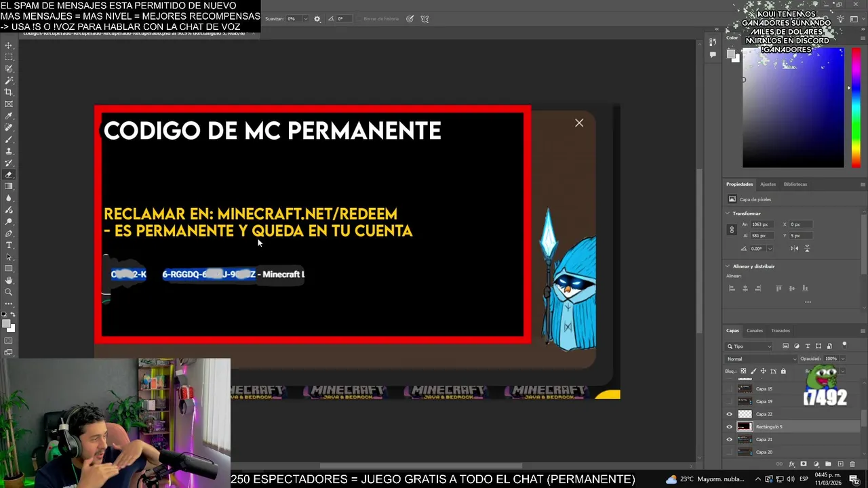Select the Rectangle shape tool
Screen dimensions: 868x488
9,268
